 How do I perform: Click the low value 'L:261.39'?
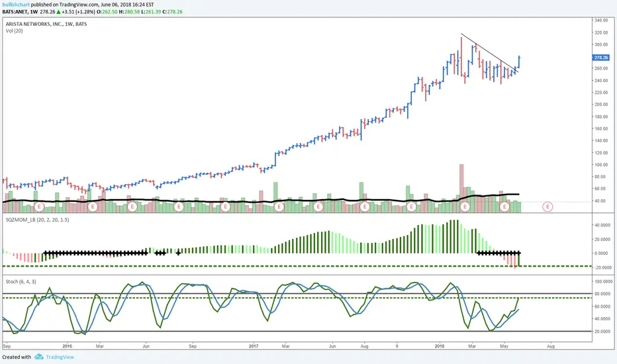[x=151, y=12]
